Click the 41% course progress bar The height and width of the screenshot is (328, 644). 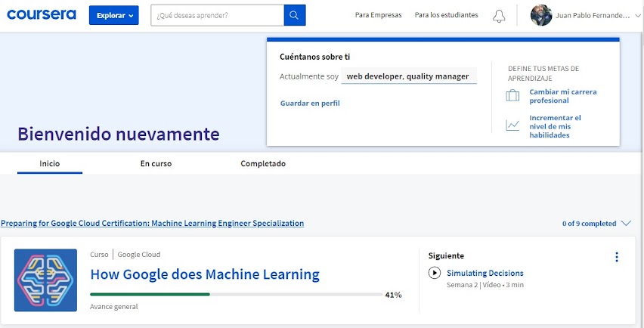point(236,294)
